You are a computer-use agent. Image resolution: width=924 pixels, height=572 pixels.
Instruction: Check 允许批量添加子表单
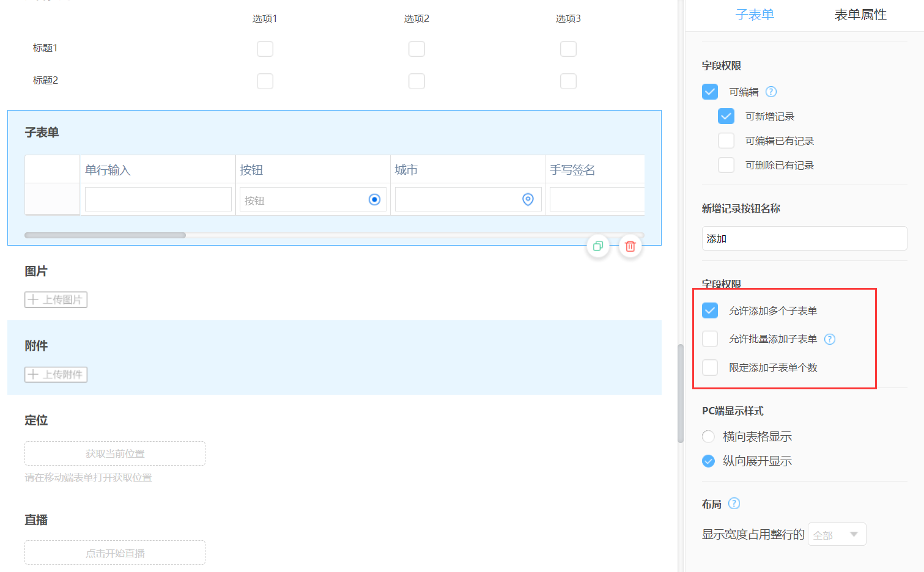coord(710,339)
